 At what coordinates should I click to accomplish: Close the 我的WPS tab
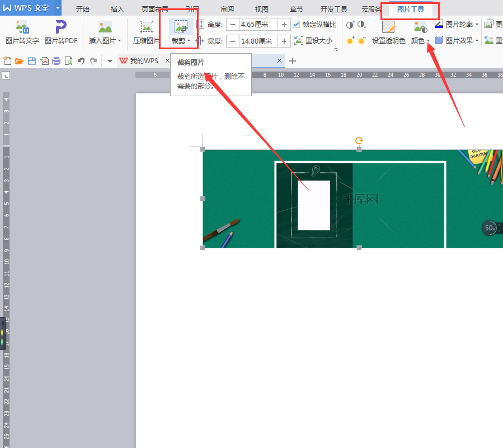click(x=167, y=60)
